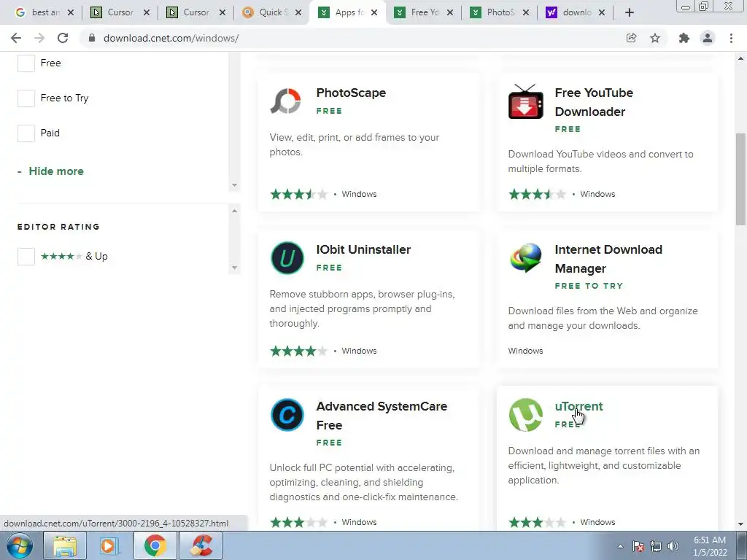Viewport: 747px width, 560px height.
Task: Show hidden system tray icons
Action: [x=620, y=546]
